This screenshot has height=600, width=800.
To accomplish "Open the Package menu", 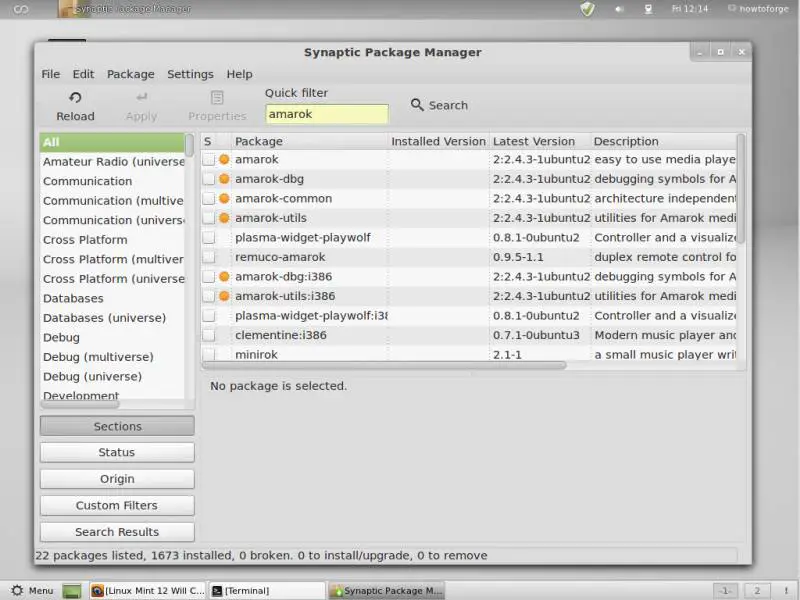I will point(130,74).
